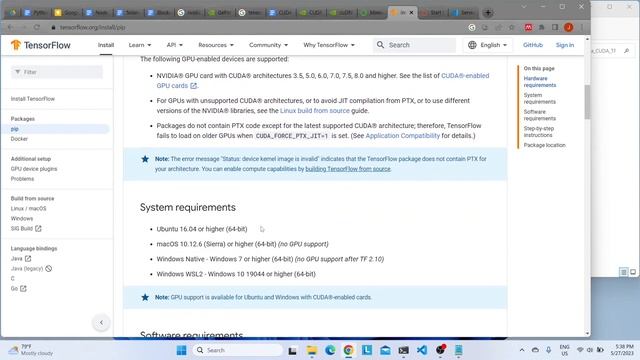Select pip in the Packages sidebar
The image size is (640, 360).
15,129
